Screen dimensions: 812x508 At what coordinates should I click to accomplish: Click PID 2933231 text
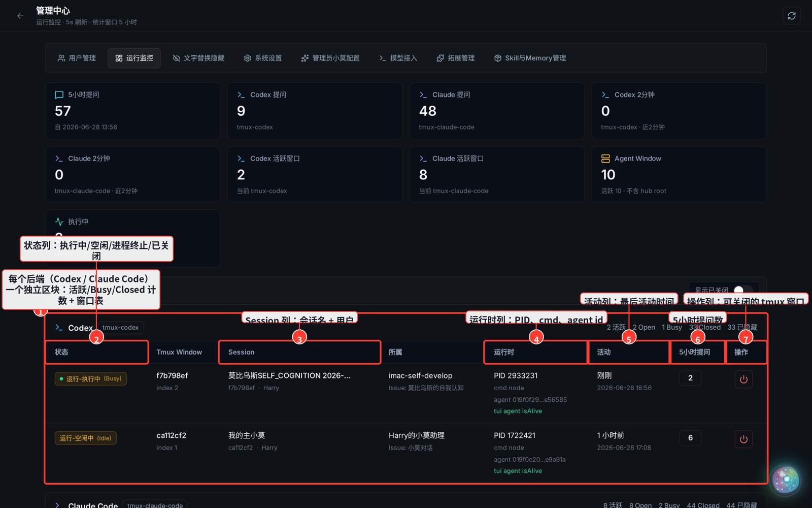(516, 375)
